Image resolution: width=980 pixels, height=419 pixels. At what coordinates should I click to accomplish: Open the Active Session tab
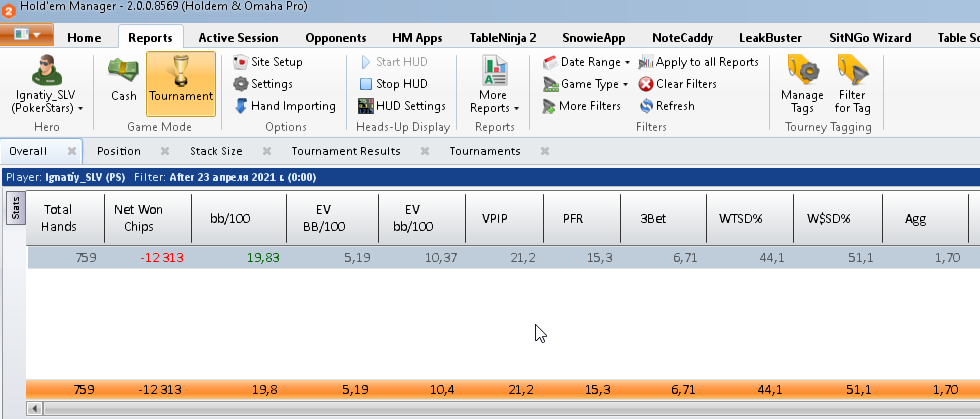pos(238,38)
